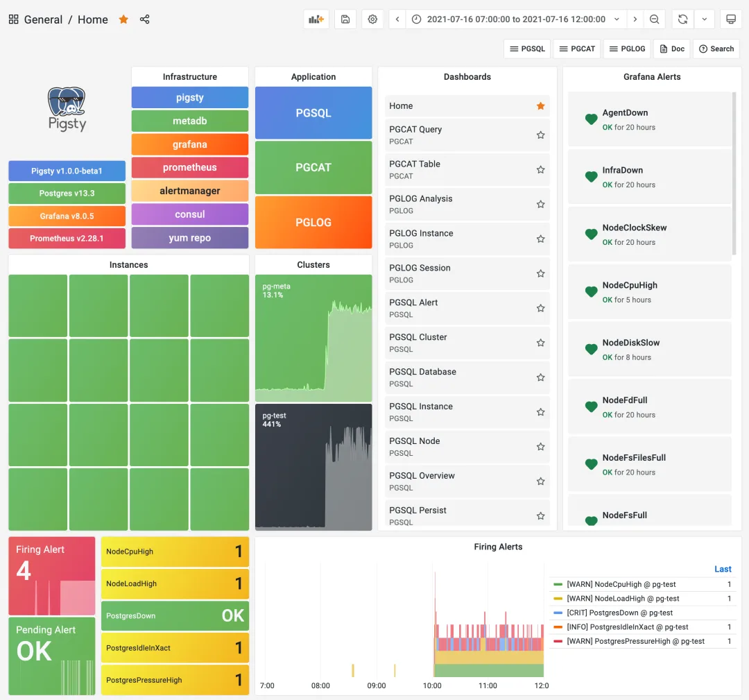Open the yum repo infrastructure tile
The width and height of the screenshot is (749, 700).
pyautogui.click(x=189, y=237)
